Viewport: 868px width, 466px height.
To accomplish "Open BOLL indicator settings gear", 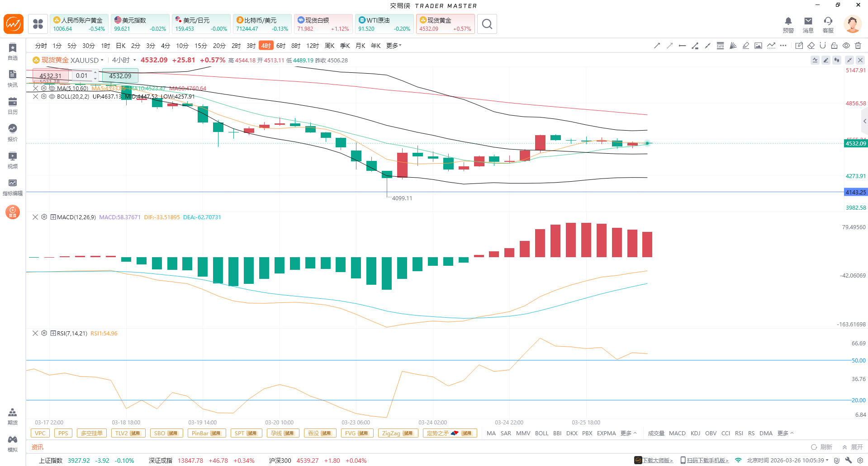I will tap(44, 97).
